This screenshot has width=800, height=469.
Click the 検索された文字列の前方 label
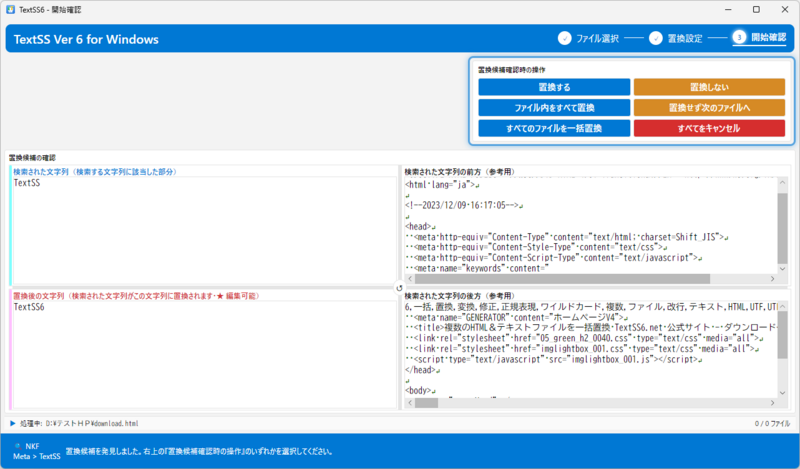click(x=459, y=171)
